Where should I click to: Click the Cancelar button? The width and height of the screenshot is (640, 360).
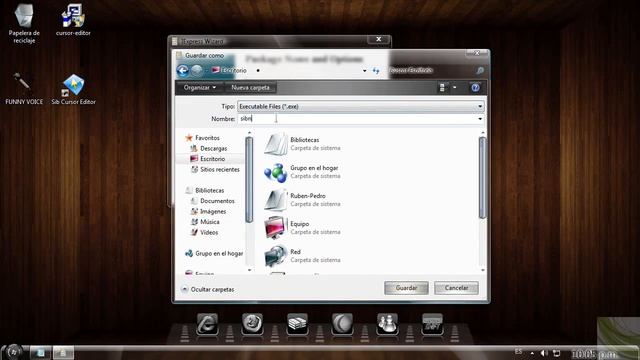click(456, 288)
